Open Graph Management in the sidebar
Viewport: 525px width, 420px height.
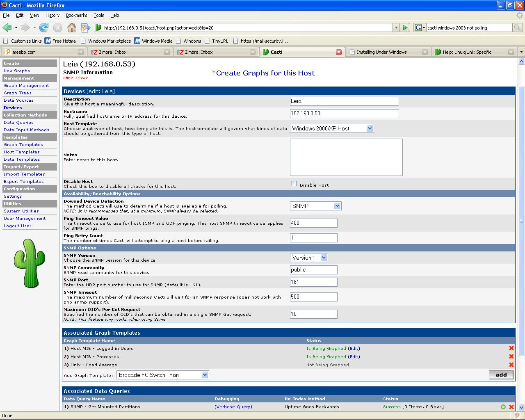(26, 86)
